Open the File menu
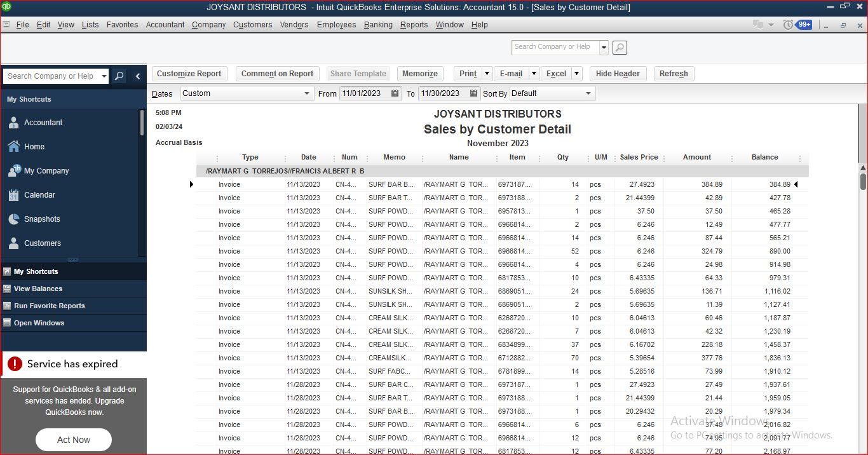 click(x=22, y=25)
